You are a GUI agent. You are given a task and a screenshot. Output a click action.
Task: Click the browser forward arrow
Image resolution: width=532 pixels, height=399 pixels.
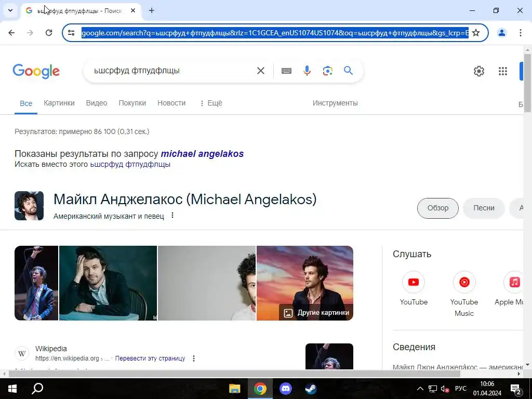[x=30, y=33]
